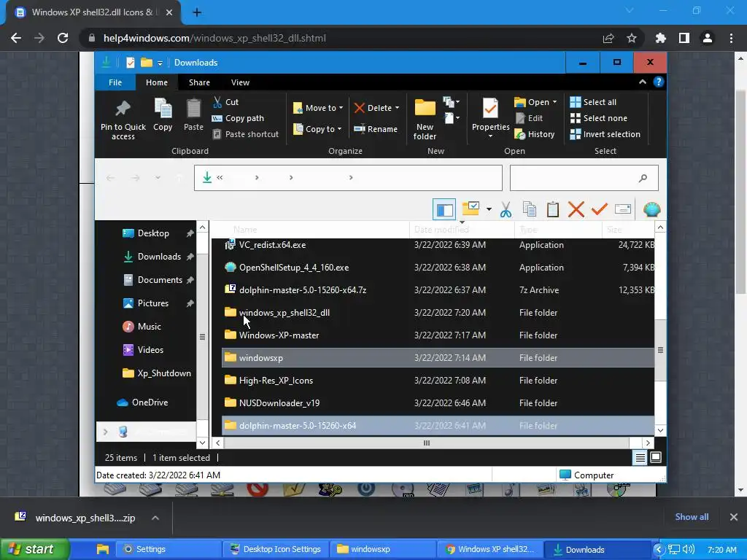Click the Copy icon in Classic toolbar
The width and height of the screenshot is (747, 560).
(x=529, y=209)
